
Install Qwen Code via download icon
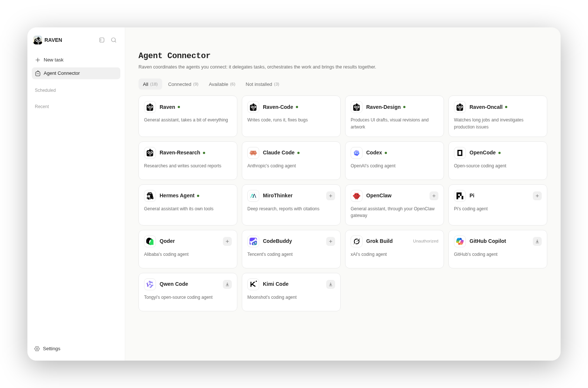pyautogui.click(x=227, y=284)
